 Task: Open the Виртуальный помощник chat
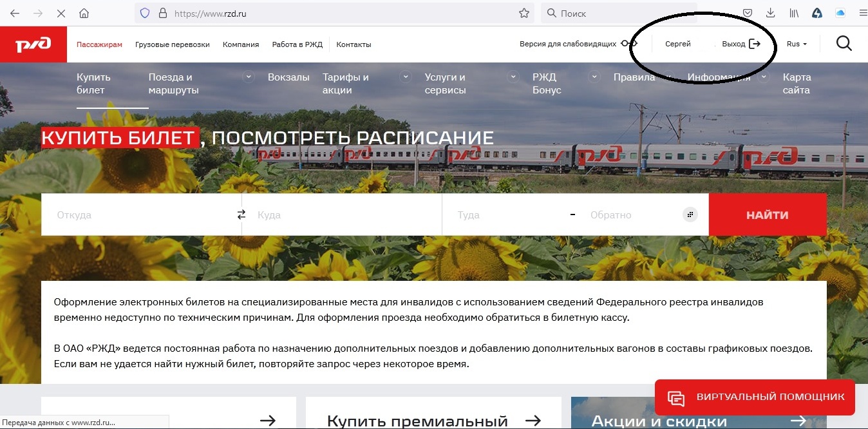point(755,397)
